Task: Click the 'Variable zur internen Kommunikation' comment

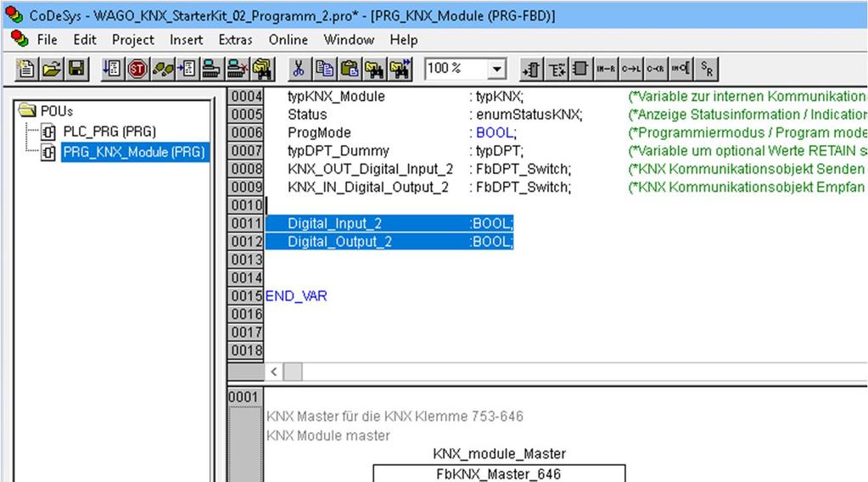Action: [748, 96]
